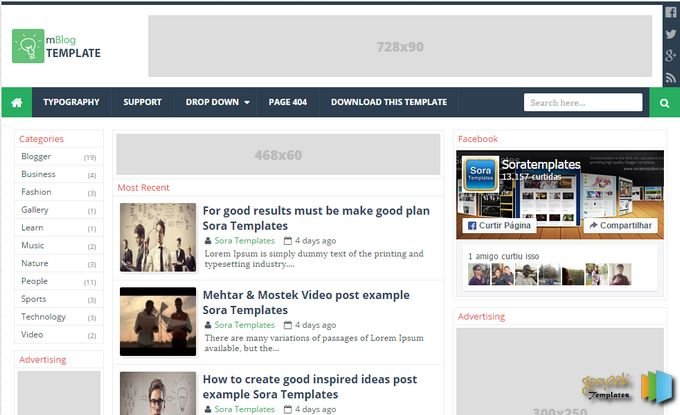
Task: Go to the Page 404 menu item
Action: pos(287,102)
